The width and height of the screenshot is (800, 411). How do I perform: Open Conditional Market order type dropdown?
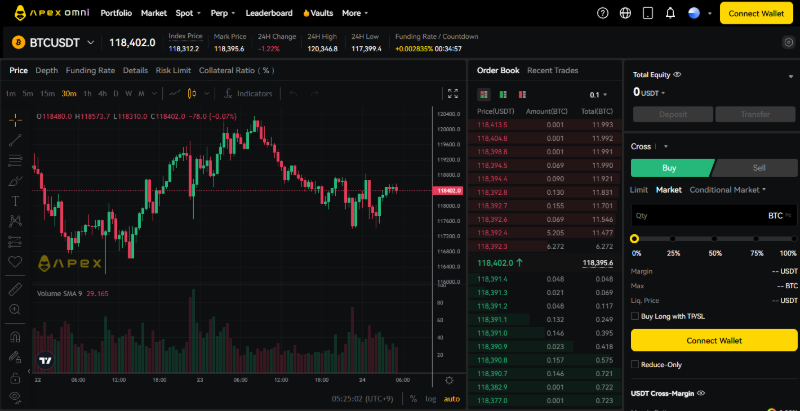click(728, 190)
